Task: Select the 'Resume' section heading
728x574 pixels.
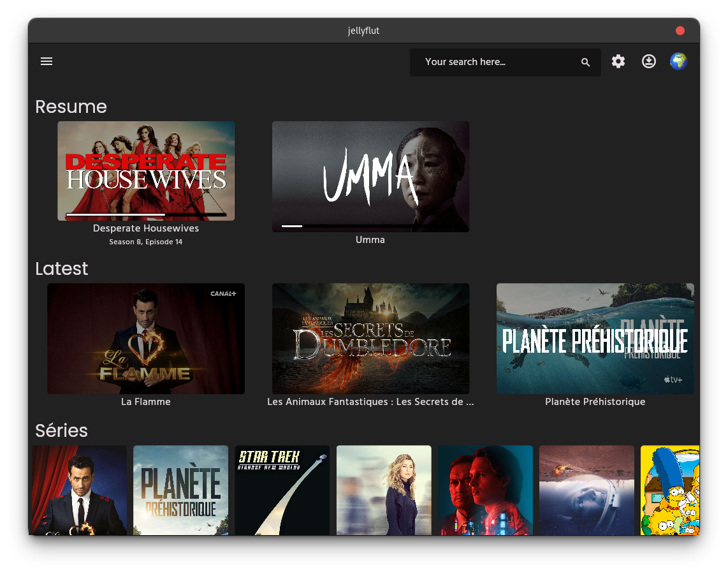Action: 71,107
